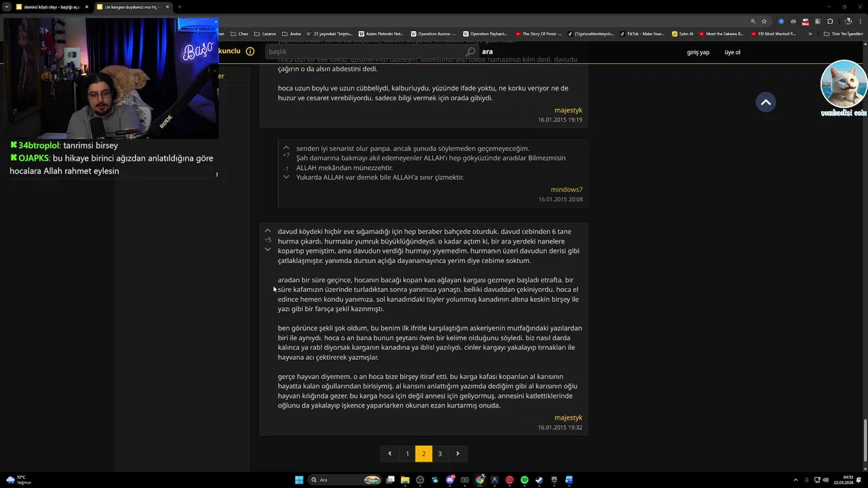Open the FBI Most Wanted bookmark
The height and width of the screenshot is (488, 868).
point(774,34)
